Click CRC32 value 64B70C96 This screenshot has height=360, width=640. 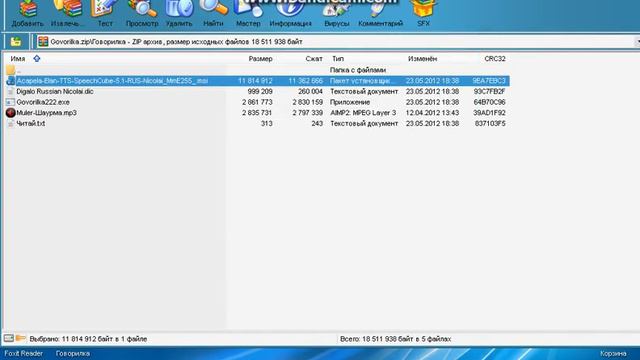click(x=489, y=102)
